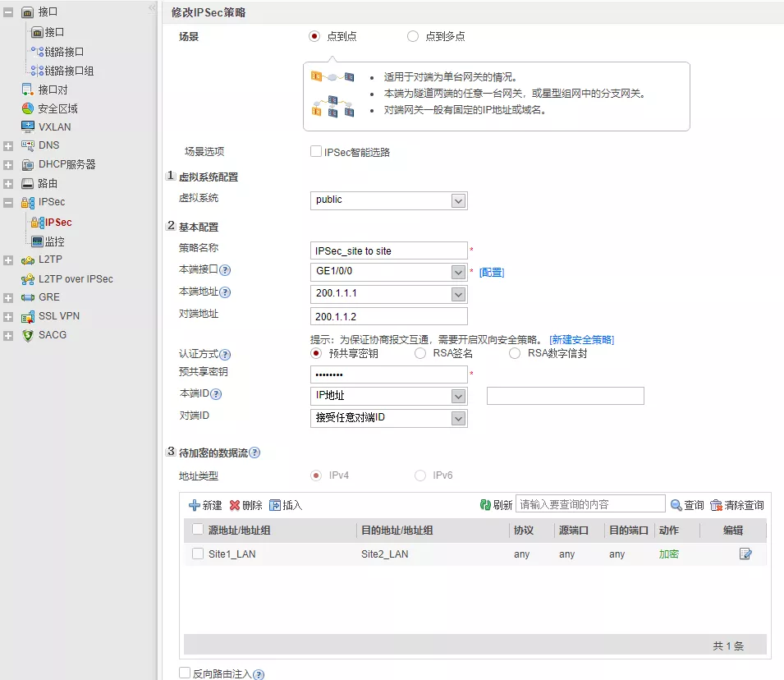Screen dimensions: 784x680
Task: Click the 新建 add icon in data flow toolbar
Action: 195,505
